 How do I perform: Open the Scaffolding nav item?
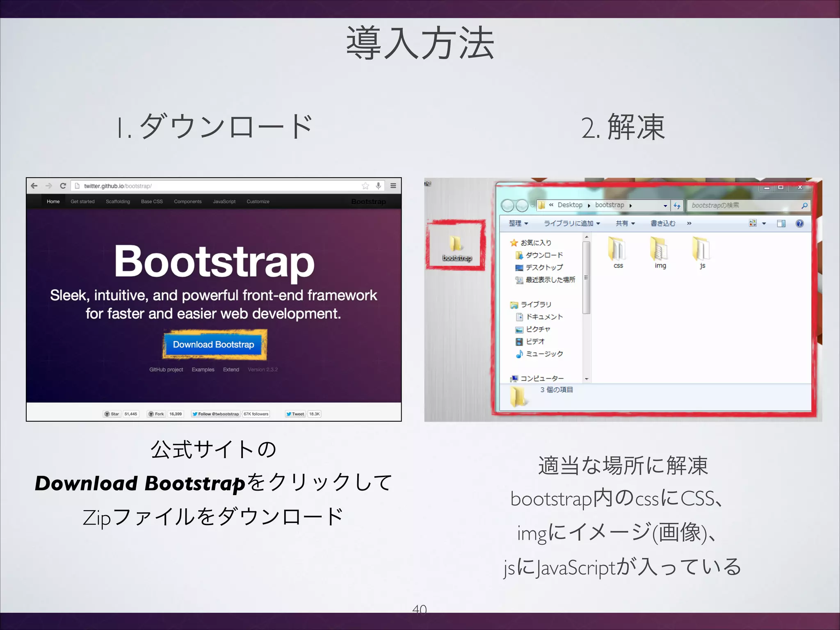click(x=118, y=201)
